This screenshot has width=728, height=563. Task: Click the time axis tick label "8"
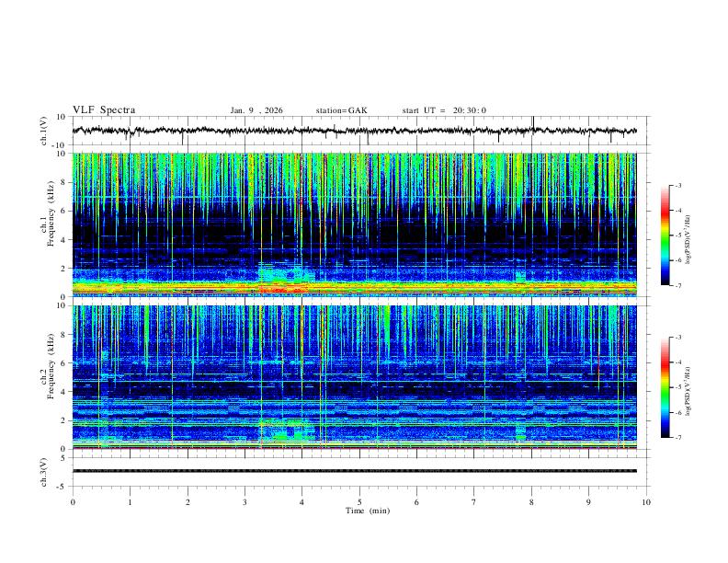(531, 502)
